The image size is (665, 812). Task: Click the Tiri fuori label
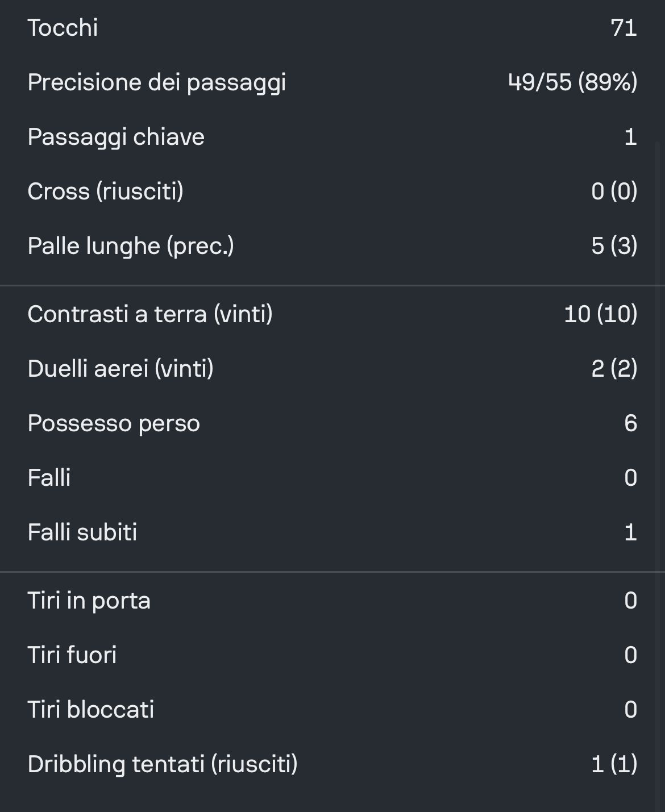tap(72, 655)
